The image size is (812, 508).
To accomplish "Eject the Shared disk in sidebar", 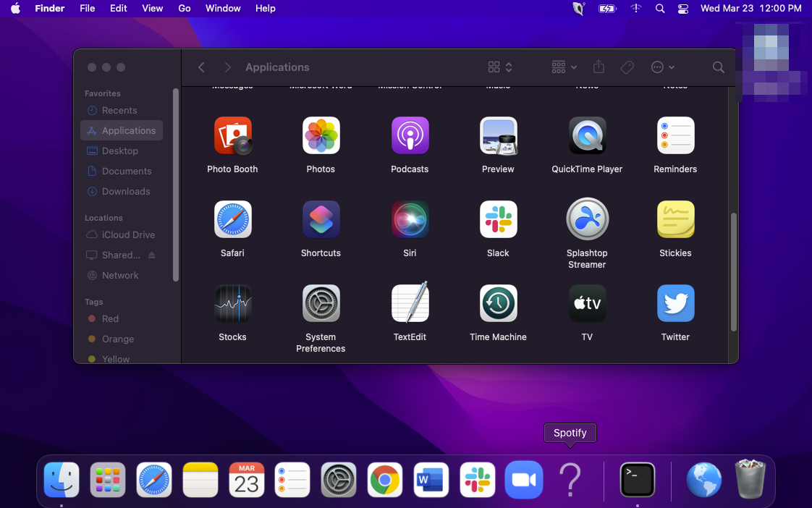I will click(152, 255).
